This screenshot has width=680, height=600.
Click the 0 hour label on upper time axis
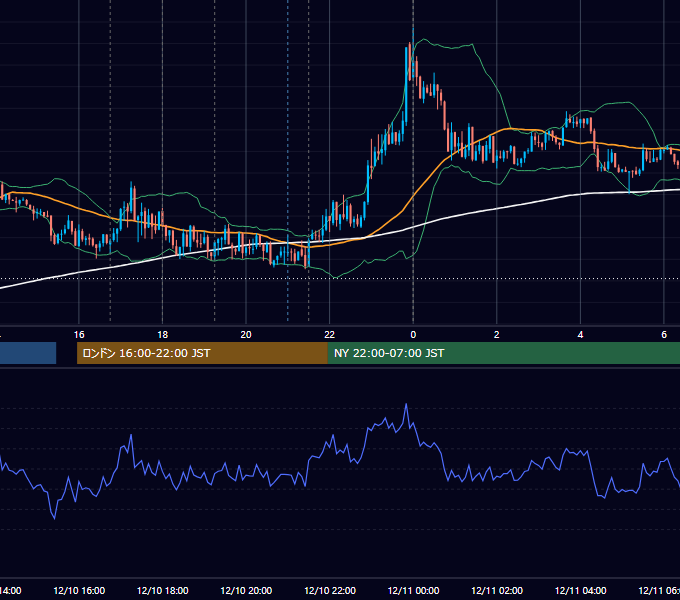point(413,335)
